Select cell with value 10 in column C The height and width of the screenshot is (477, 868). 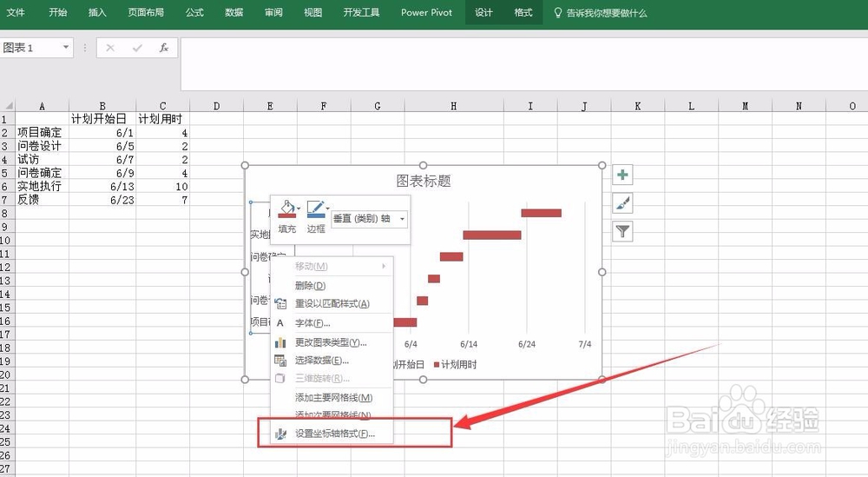click(x=163, y=186)
